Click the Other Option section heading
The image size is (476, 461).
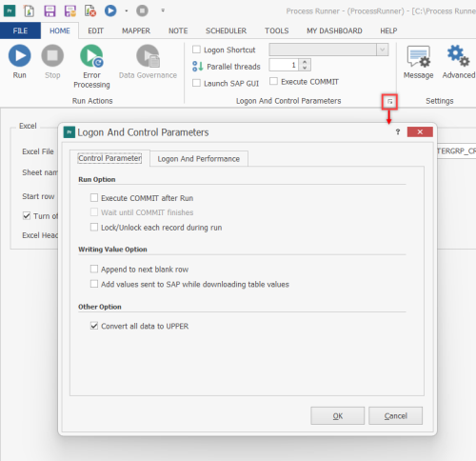pyautogui.click(x=100, y=307)
